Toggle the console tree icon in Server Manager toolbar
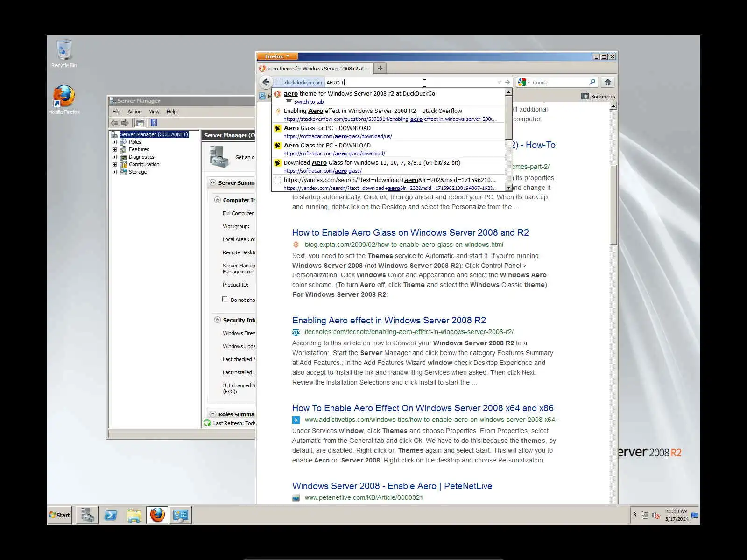The image size is (747, 560). (139, 123)
